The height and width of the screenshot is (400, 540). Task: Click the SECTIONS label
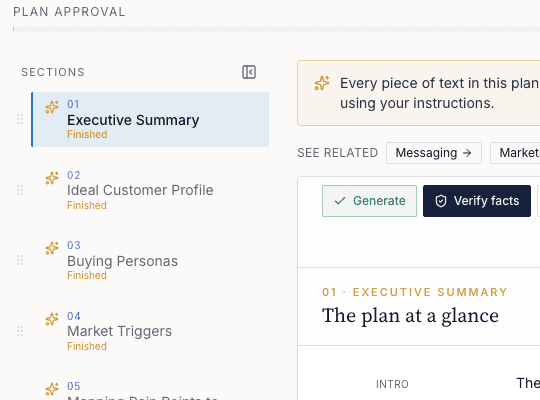pos(53,72)
